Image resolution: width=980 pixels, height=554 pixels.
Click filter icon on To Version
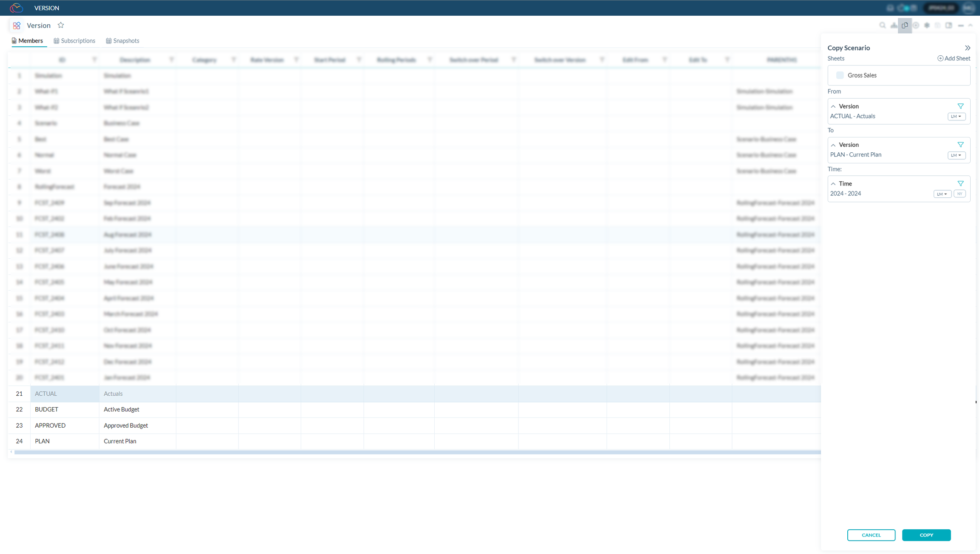click(x=960, y=145)
